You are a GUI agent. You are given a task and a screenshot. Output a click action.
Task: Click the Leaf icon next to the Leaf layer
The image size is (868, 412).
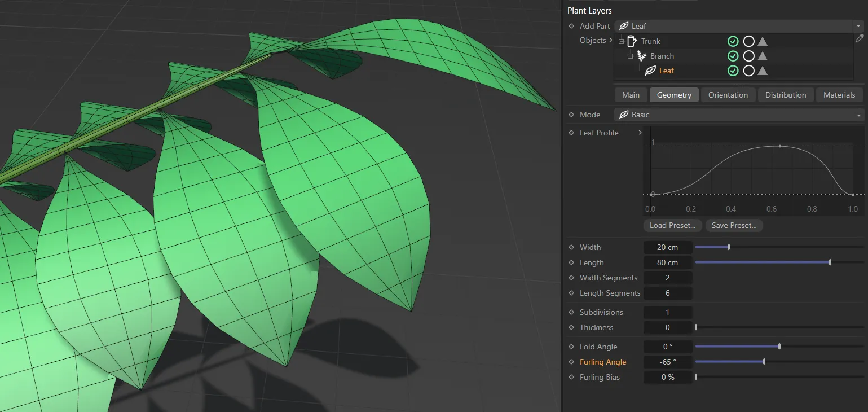650,71
